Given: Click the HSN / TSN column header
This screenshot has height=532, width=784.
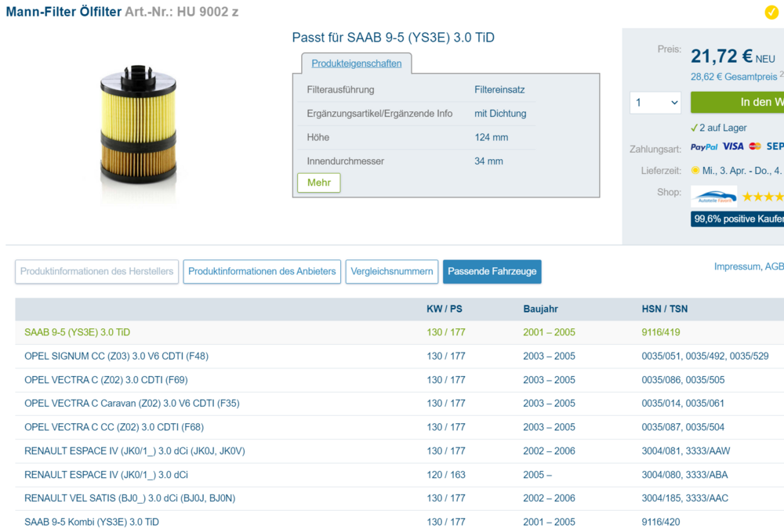Looking at the screenshot, I should coord(665,309).
